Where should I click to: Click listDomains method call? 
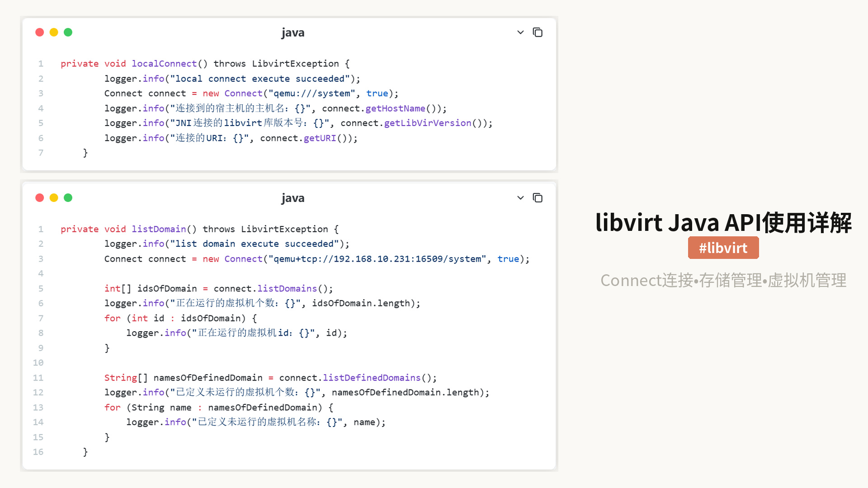287,289
